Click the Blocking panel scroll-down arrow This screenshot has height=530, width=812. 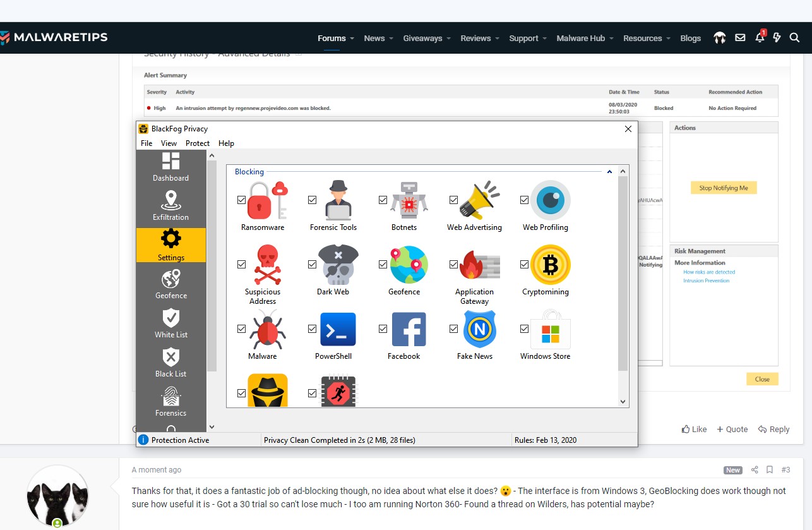623,402
